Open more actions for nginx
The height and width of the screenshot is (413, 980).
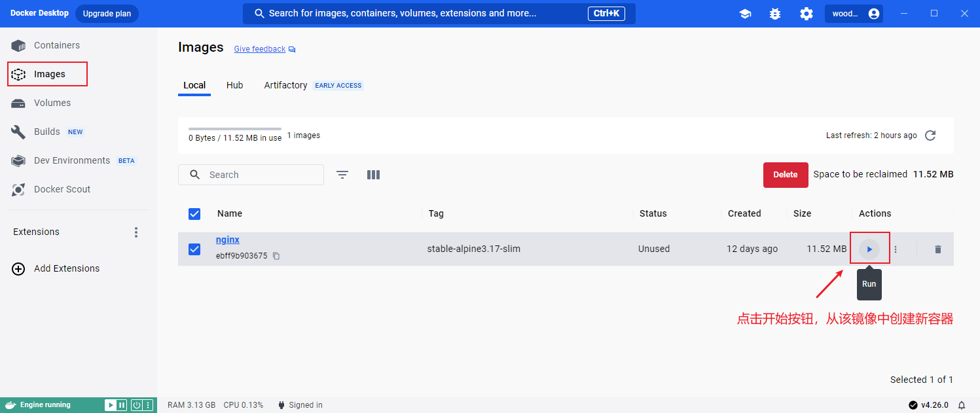[896, 249]
